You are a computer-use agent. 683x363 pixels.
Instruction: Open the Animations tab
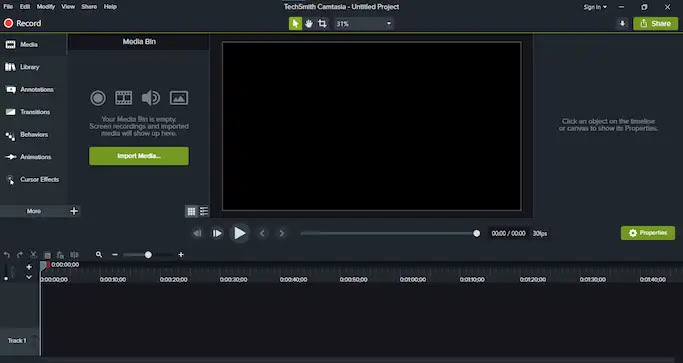pos(33,157)
